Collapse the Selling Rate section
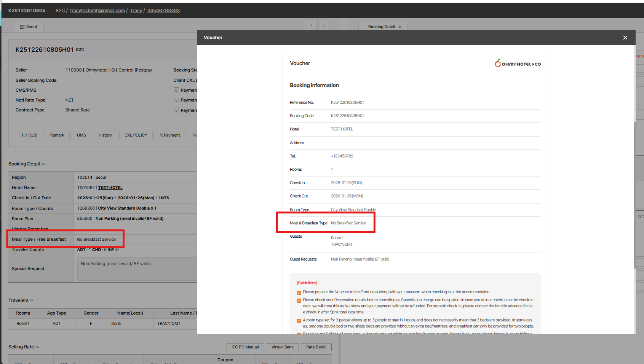Screen dimensions: 644x364 (x=37, y=347)
